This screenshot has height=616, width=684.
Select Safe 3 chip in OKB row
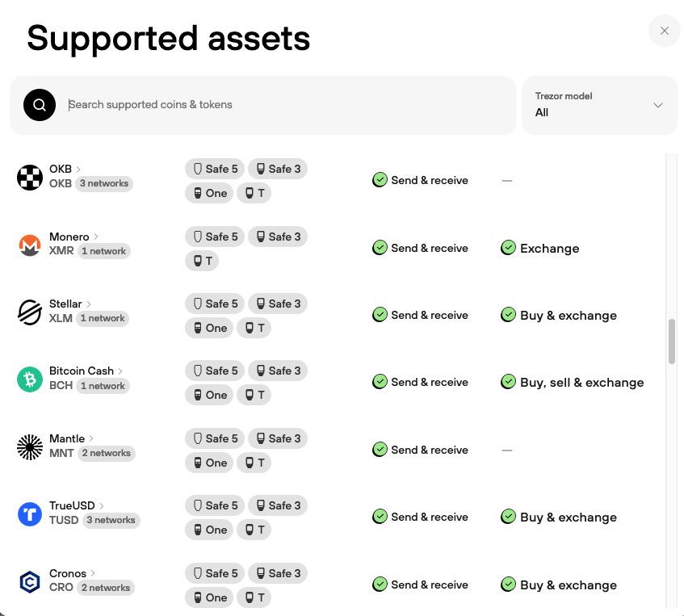click(x=278, y=169)
